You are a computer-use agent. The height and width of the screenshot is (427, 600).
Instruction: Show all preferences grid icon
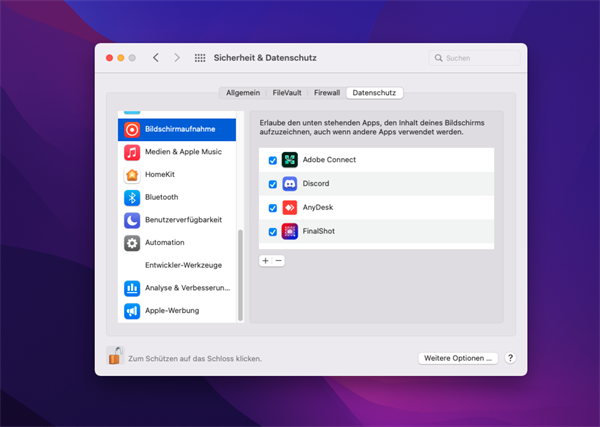pos(200,58)
